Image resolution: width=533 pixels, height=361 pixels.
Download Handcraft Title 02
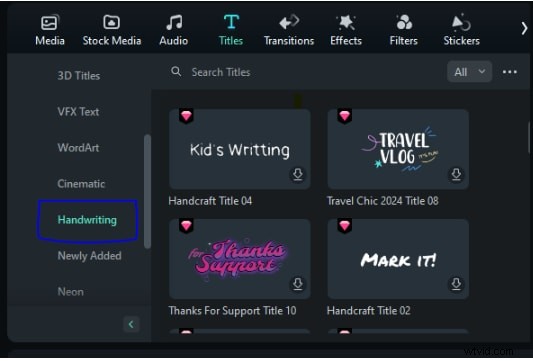456,284
